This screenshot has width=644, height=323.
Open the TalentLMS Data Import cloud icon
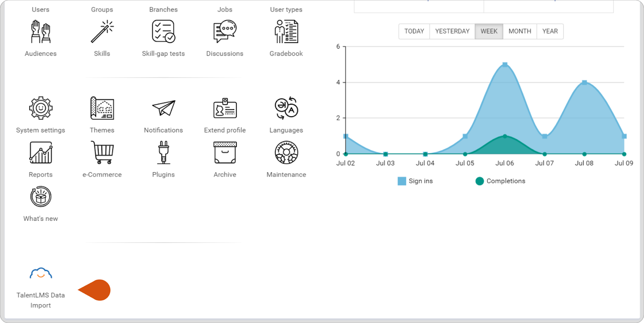(x=41, y=274)
